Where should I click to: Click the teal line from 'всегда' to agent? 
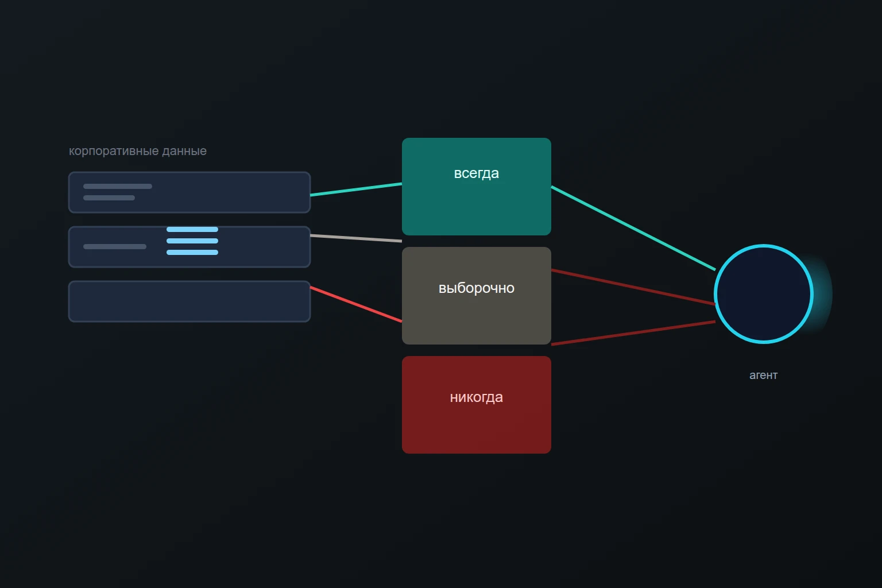point(633,228)
